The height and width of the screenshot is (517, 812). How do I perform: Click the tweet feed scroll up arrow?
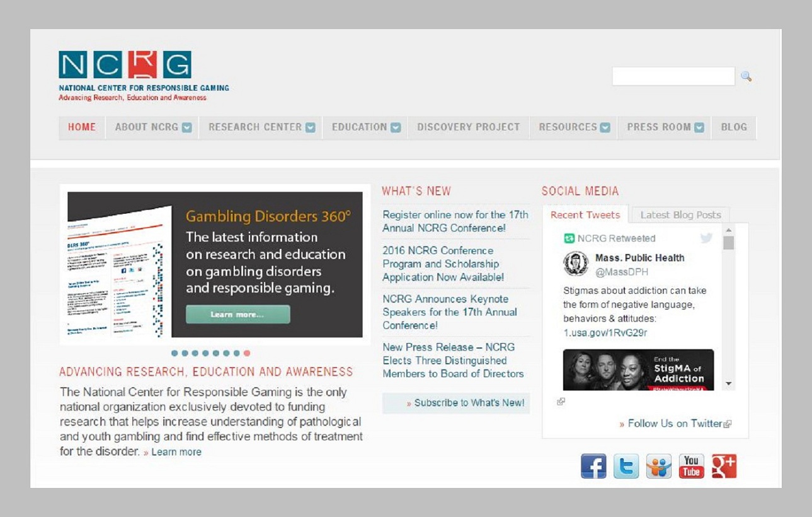point(729,230)
